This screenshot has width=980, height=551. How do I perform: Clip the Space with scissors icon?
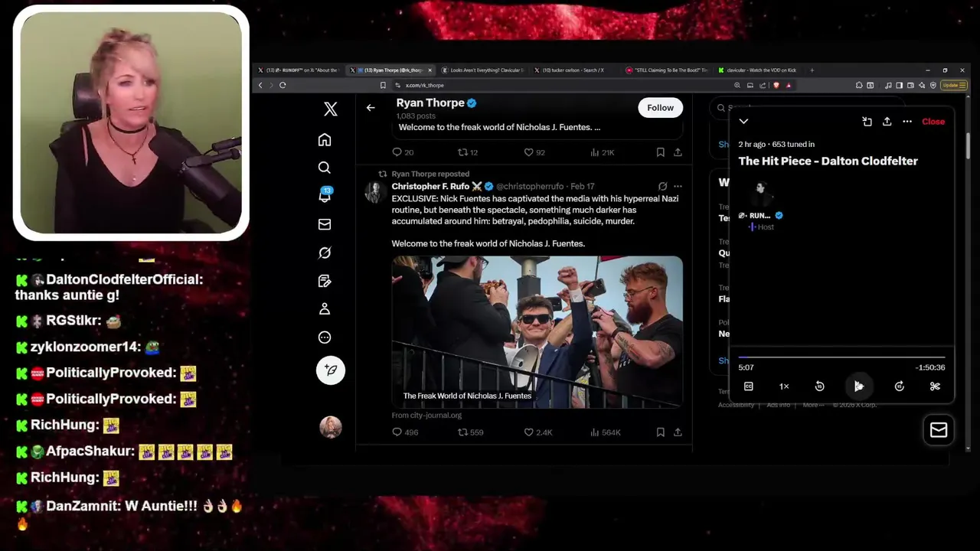coord(935,386)
